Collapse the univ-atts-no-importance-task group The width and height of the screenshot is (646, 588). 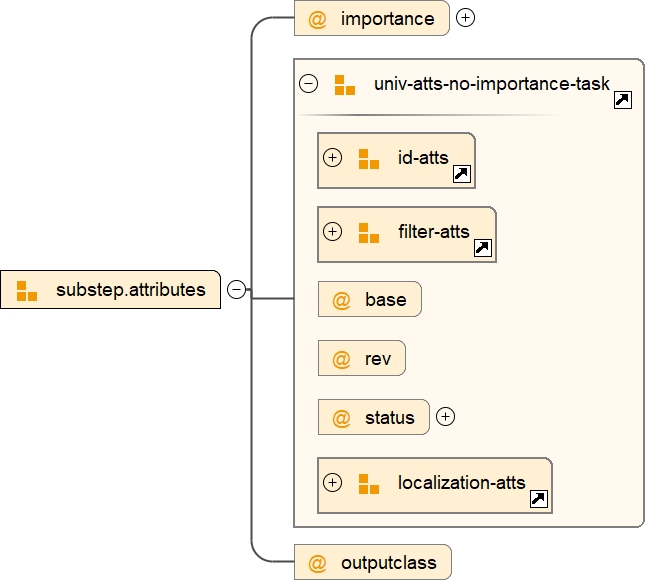[x=309, y=83]
